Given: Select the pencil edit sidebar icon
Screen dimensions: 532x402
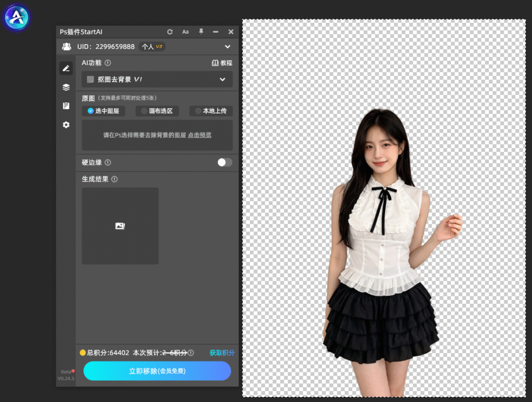Looking at the screenshot, I should point(66,68).
